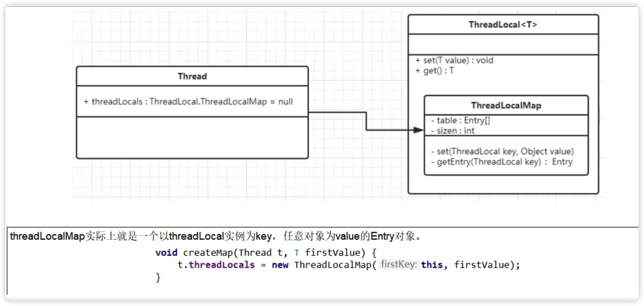Click the threadLocals attribute in the Thread box
The height and width of the screenshot is (306, 644).
click(188, 102)
